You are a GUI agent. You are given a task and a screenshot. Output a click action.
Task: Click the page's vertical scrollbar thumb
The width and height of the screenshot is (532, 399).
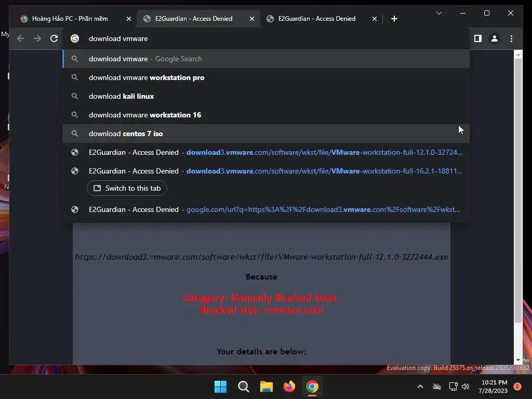[x=518, y=190]
